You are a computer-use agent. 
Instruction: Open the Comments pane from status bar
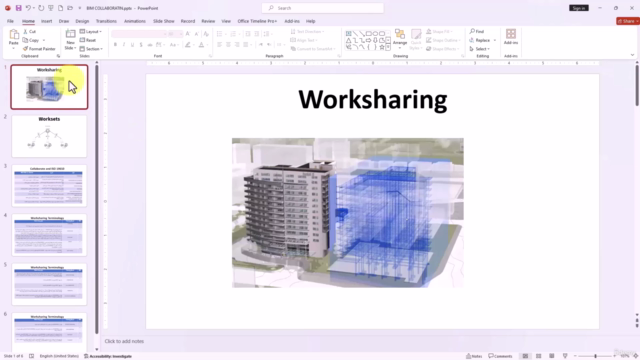(500, 356)
